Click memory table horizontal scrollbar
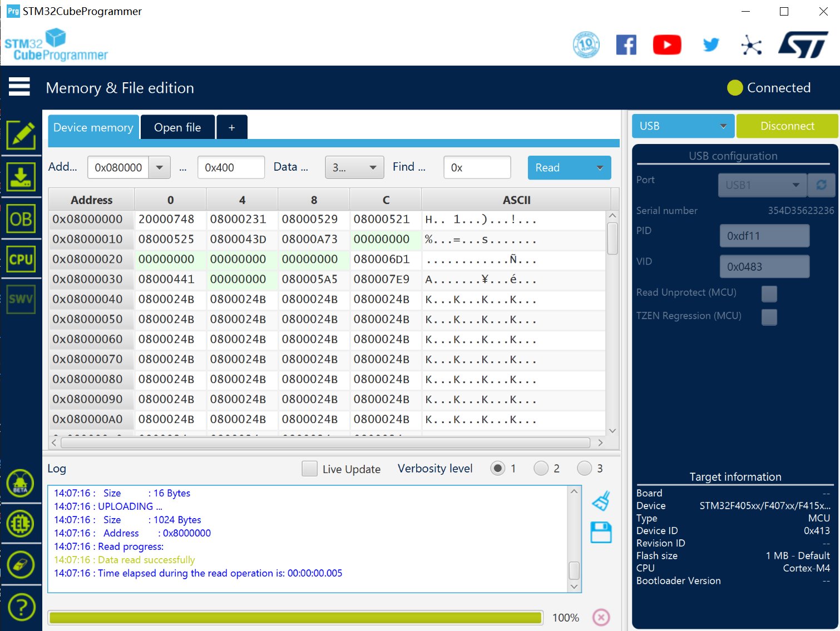 click(325, 443)
